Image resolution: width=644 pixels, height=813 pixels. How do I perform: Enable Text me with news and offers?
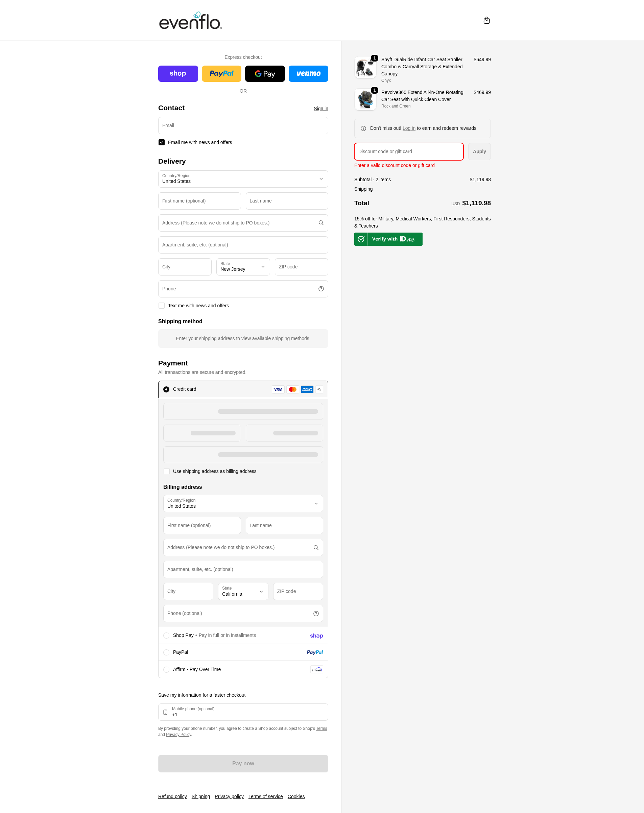coord(161,306)
